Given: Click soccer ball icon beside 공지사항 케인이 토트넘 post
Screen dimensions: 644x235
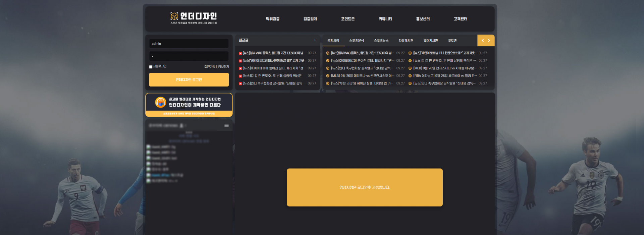Looking at the screenshot, I should coord(410,53).
